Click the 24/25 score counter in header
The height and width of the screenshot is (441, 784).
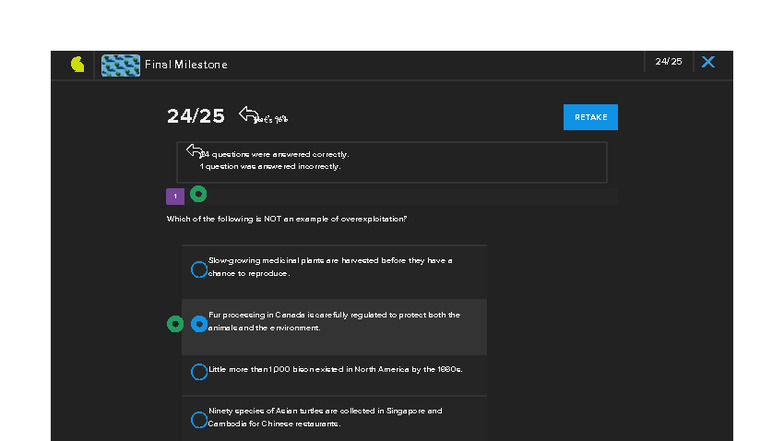tap(668, 62)
